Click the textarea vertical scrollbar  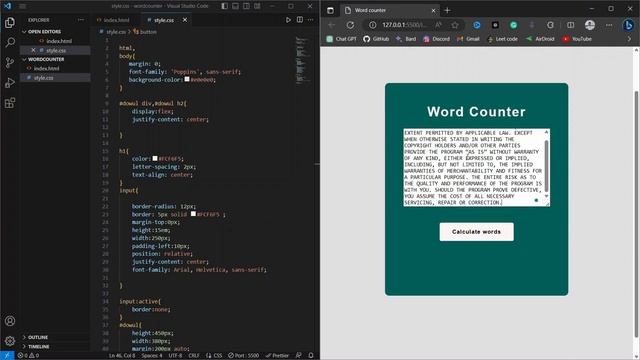click(x=547, y=167)
